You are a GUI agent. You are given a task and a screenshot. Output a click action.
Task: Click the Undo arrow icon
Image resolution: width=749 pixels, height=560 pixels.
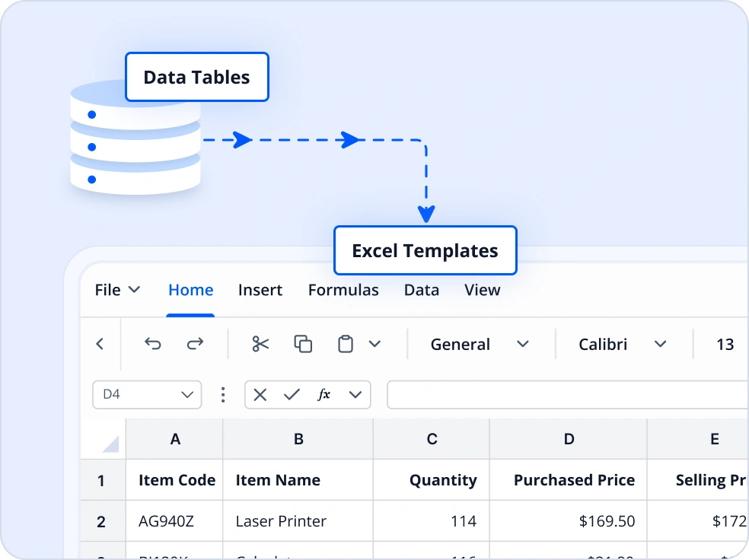click(153, 344)
